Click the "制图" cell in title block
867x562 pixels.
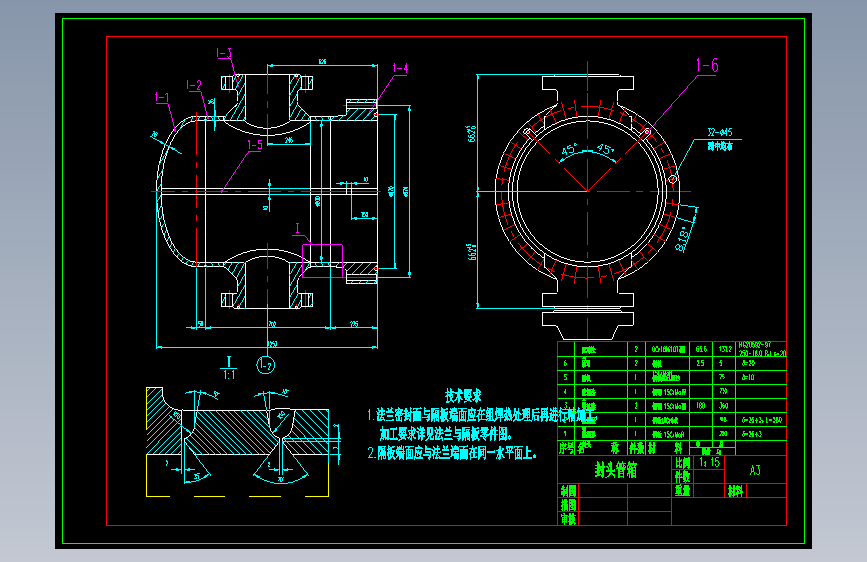pos(568,491)
